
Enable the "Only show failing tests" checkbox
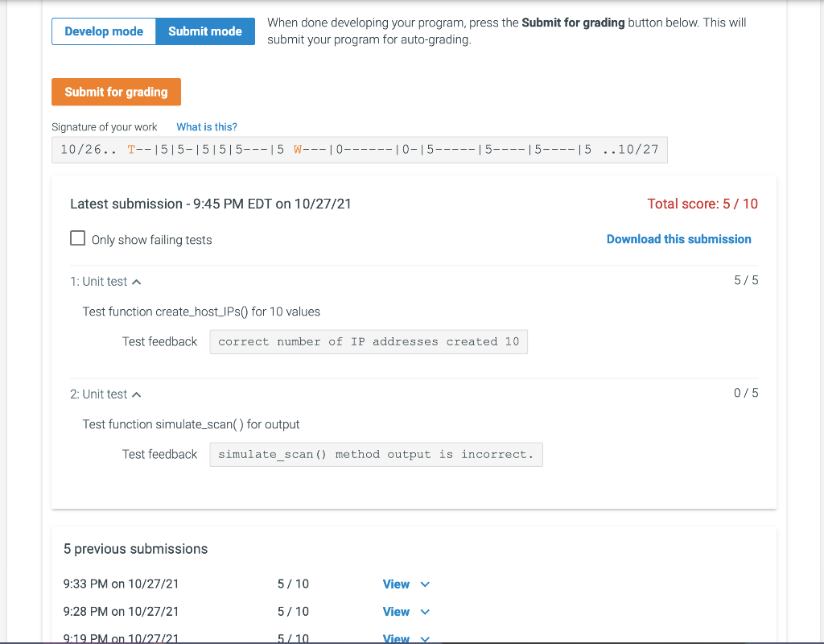pos(77,237)
